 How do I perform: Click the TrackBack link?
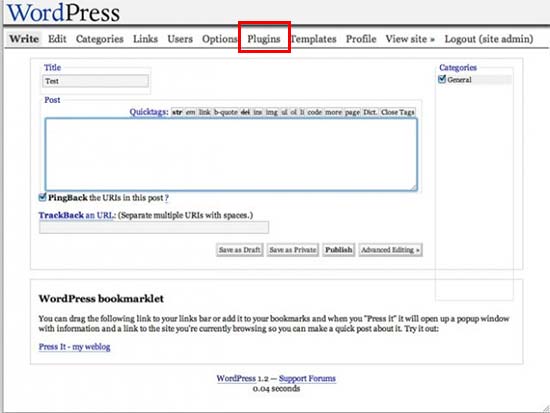click(76, 215)
